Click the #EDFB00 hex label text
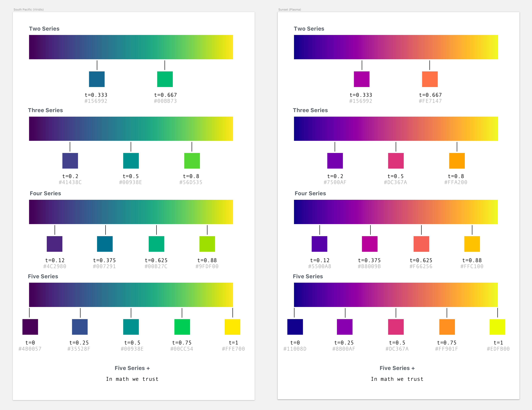The width and height of the screenshot is (532, 410). point(498,349)
